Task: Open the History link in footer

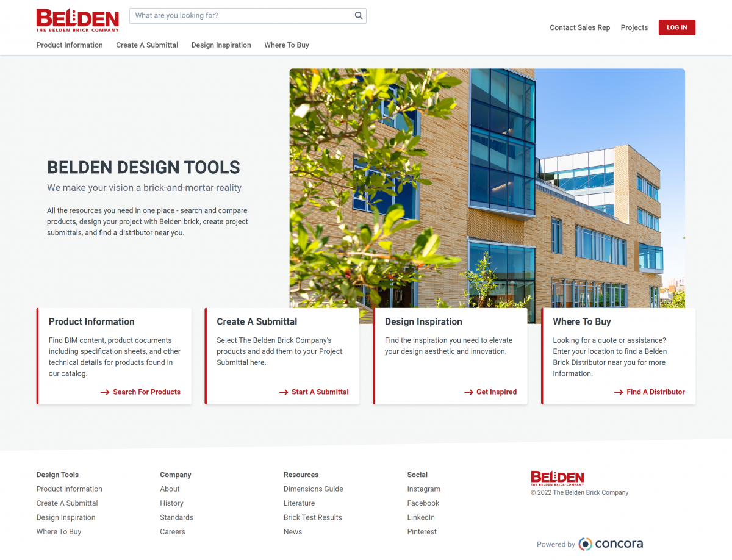Action: point(171,503)
